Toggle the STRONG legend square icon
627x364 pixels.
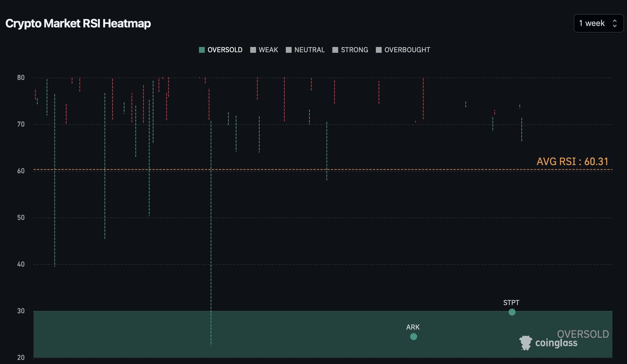click(335, 50)
